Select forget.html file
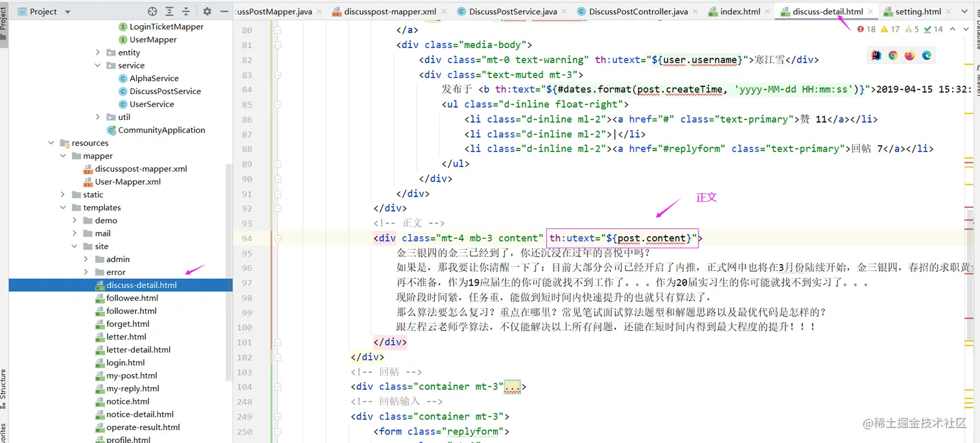This screenshot has width=980, height=443. coord(128,324)
